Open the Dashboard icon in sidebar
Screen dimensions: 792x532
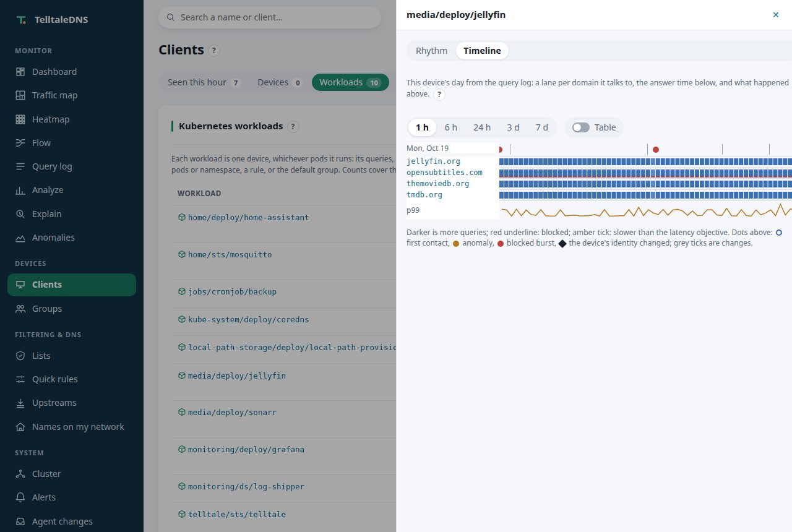point(20,72)
